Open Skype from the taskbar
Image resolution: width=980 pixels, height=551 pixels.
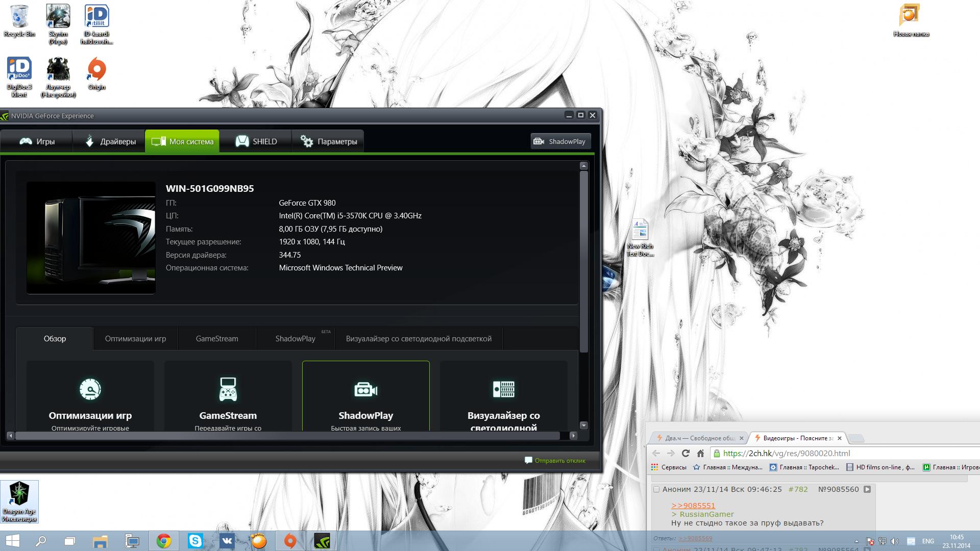[195, 541]
